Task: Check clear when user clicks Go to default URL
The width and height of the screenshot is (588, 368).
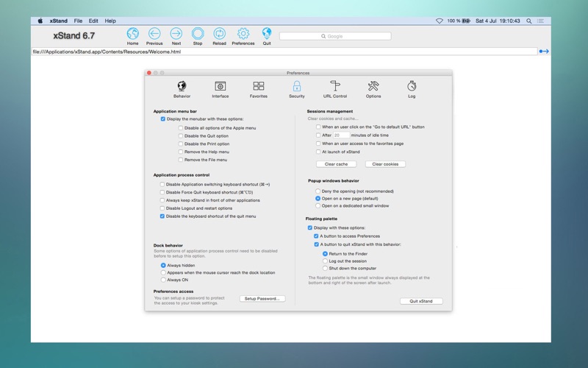Action: point(318,127)
